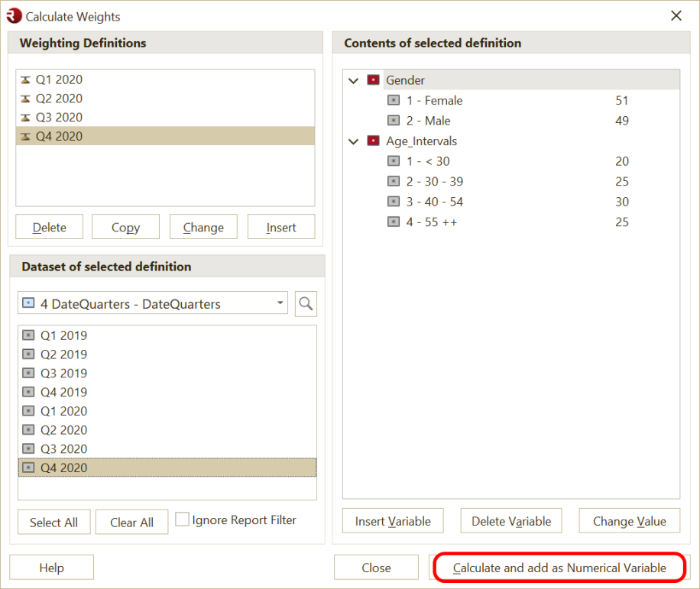
Task: Click the red variable icon beside Gender
Action: pyautogui.click(x=374, y=79)
